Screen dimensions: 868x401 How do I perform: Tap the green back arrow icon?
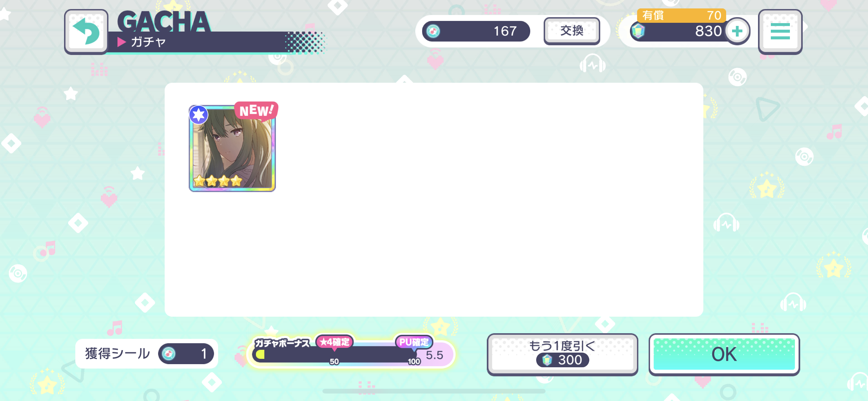(86, 31)
